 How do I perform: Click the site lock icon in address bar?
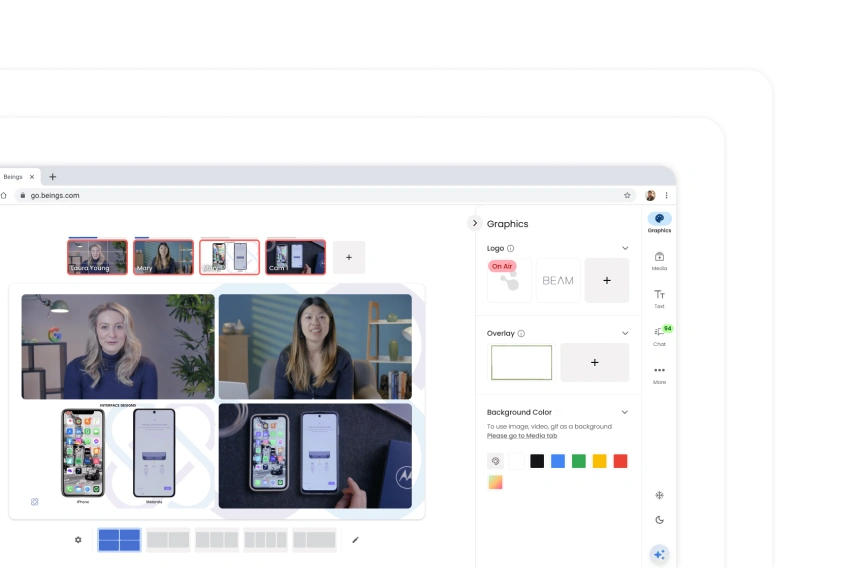(23, 195)
